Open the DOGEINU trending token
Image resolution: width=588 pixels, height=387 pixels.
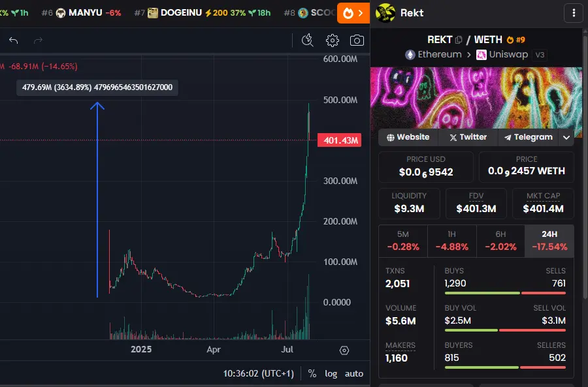click(203, 13)
